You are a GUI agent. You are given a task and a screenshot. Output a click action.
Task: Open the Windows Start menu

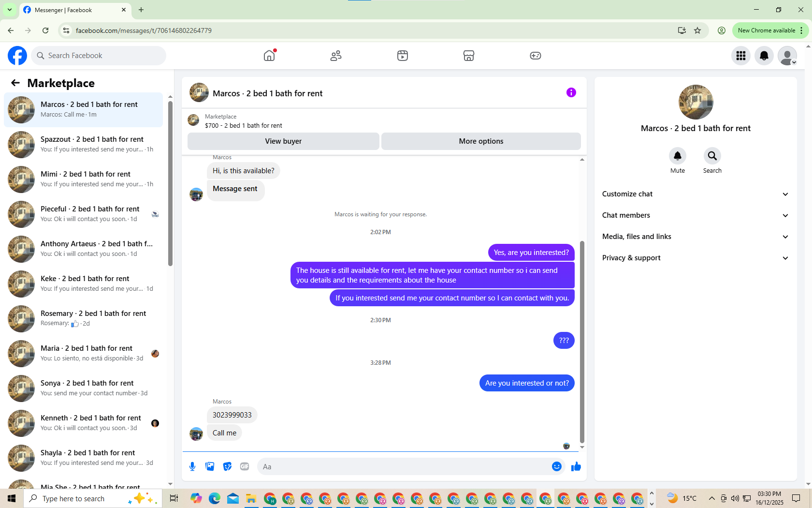pos(12,498)
